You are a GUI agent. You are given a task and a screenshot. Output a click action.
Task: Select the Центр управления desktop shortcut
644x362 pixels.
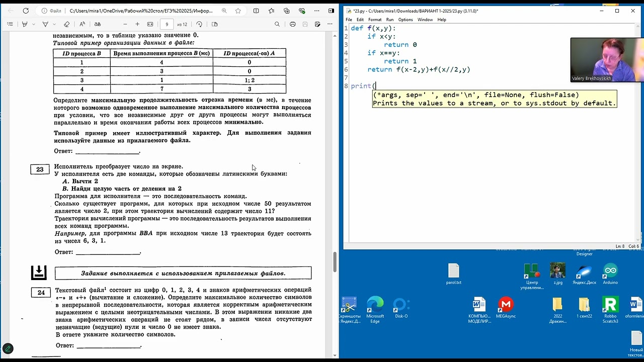(532, 276)
